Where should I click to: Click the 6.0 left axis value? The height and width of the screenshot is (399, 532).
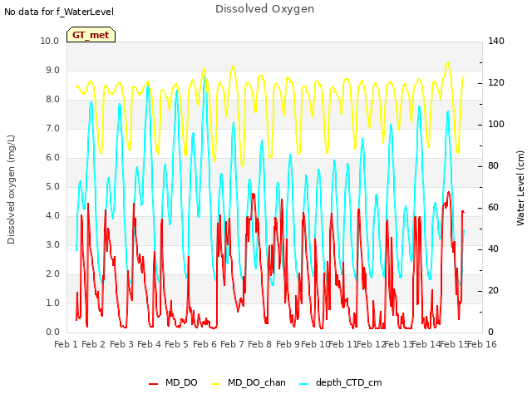[52, 158]
